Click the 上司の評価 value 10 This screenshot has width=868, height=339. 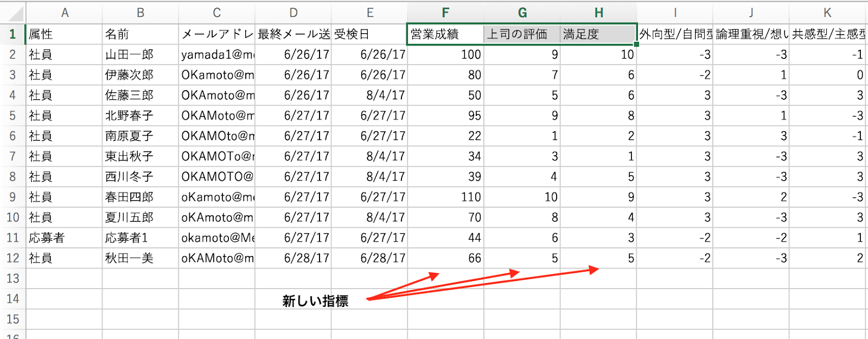tap(522, 197)
